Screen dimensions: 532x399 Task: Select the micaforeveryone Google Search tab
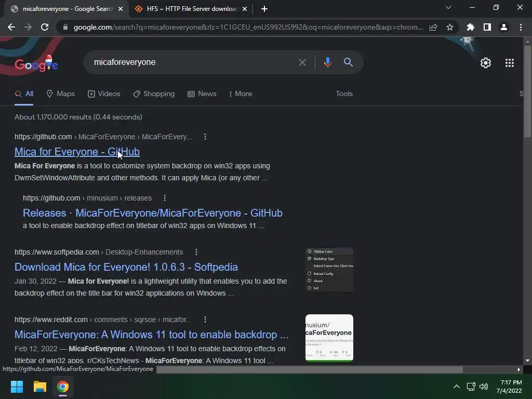pos(66,9)
